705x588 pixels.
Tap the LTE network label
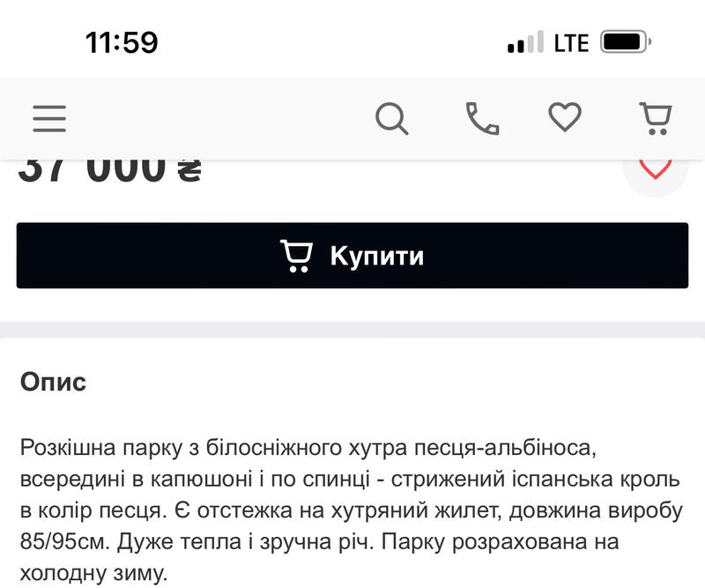click(x=571, y=43)
